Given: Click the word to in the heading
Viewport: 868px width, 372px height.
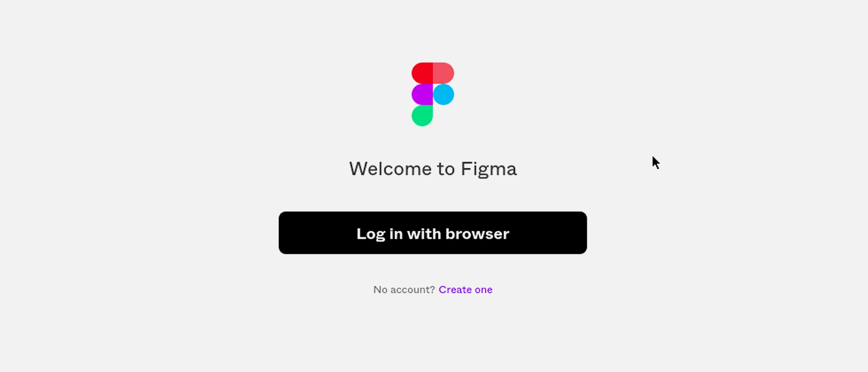Looking at the screenshot, I should click(x=446, y=169).
